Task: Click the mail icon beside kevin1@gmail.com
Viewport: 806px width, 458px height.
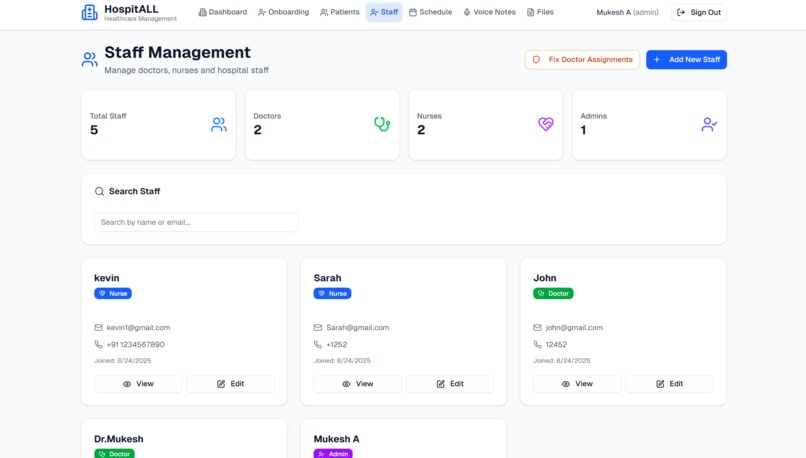Action: pyautogui.click(x=98, y=327)
